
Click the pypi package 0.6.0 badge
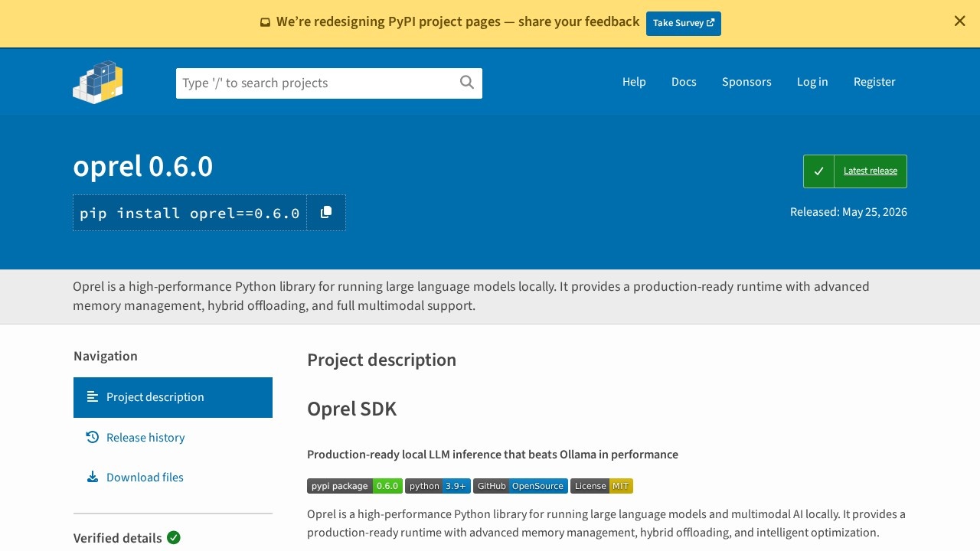tap(354, 486)
